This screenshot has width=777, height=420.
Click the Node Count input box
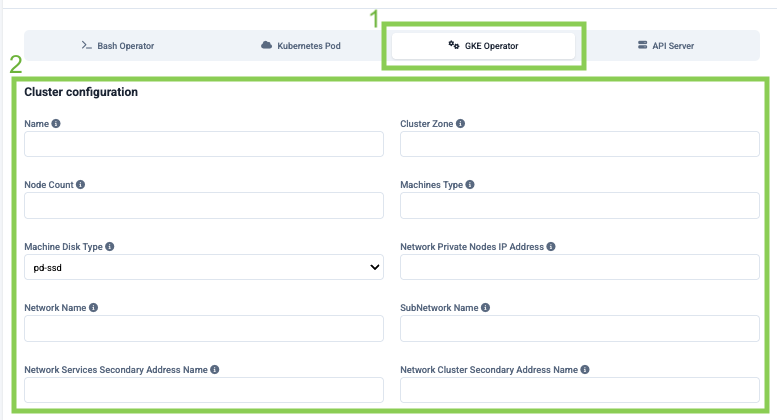point(204,206)
